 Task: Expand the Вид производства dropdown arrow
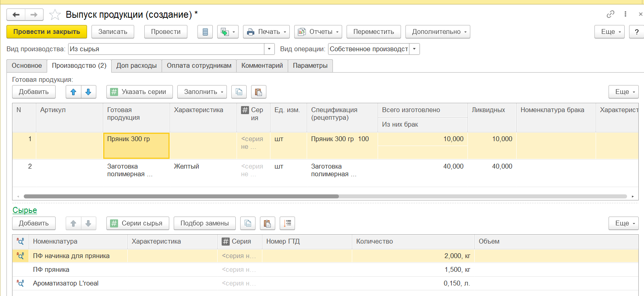point(269,49)
